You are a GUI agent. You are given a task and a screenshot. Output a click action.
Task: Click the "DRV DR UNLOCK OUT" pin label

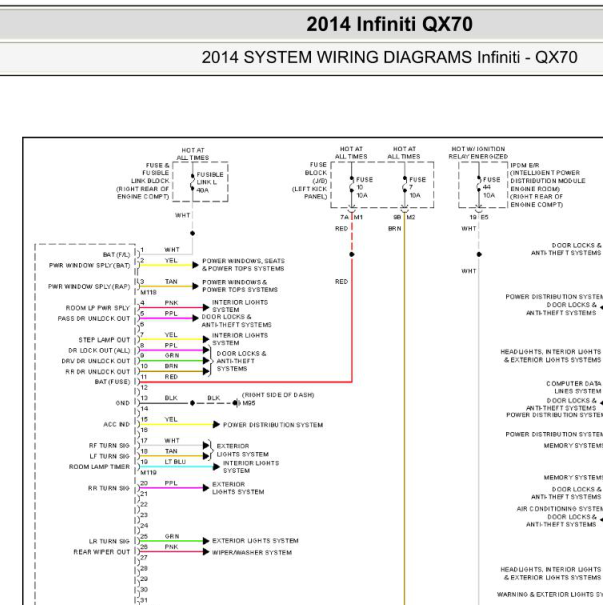96,361
